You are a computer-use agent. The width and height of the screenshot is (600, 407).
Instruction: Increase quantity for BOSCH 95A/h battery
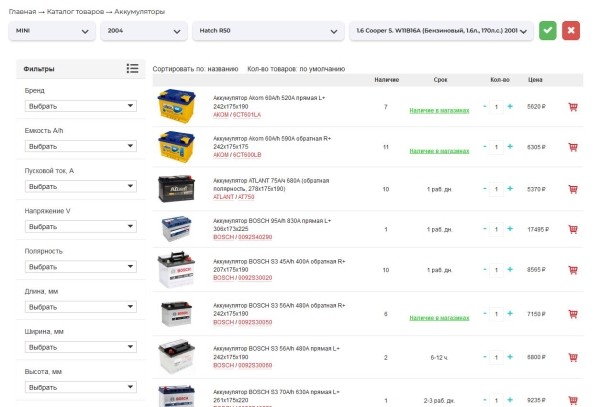tap(510, 229)
